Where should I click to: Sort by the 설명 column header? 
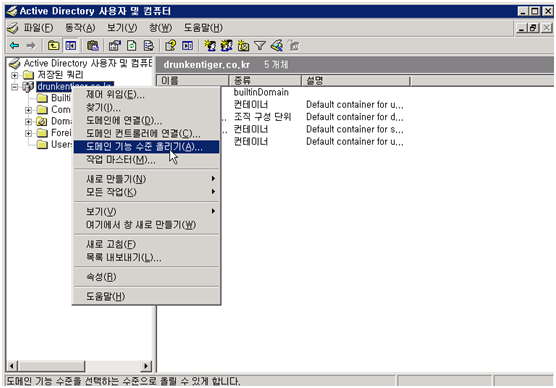[356, 81]
